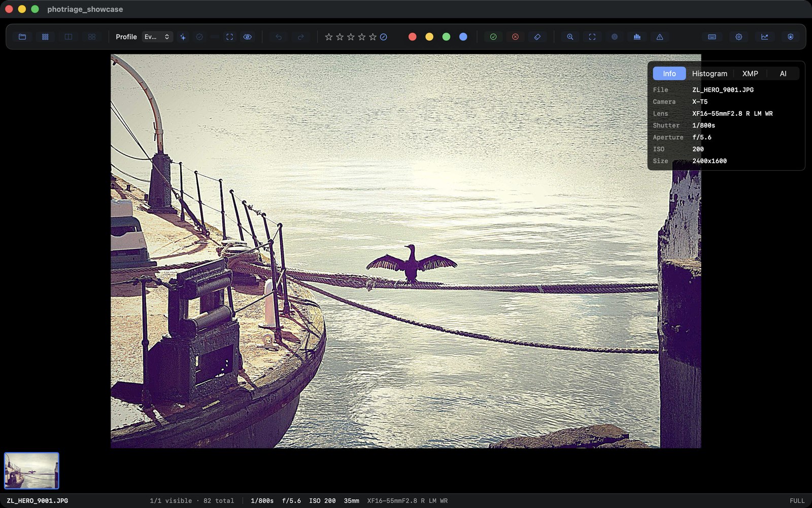Open folder using the folder icon
Screen dimensions: 812x508
(22, 37)
